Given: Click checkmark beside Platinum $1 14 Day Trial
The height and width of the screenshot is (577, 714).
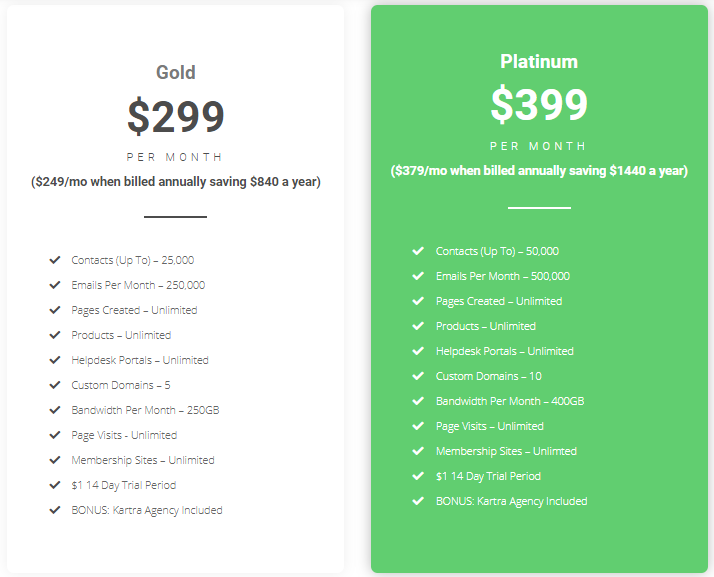Looking at the screenshot, I should pos(418,476).
